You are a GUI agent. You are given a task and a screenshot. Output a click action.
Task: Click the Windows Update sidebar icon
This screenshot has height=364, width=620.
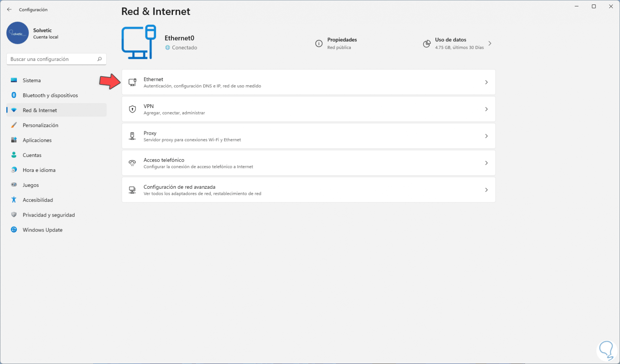pos(14,230)
